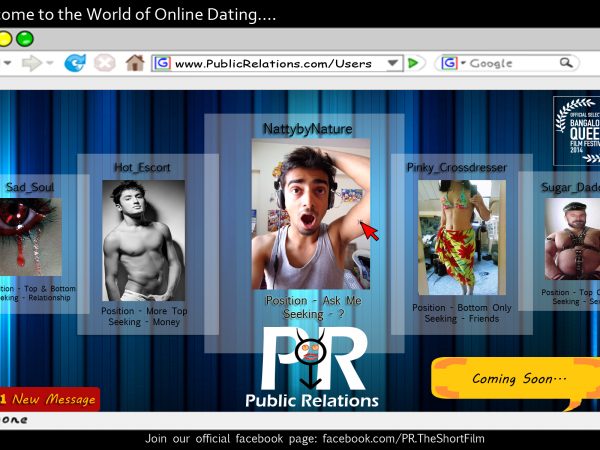Open the 1 New Message notification
The width and height of the screenshot is (600, 450).
click(49, 399)
